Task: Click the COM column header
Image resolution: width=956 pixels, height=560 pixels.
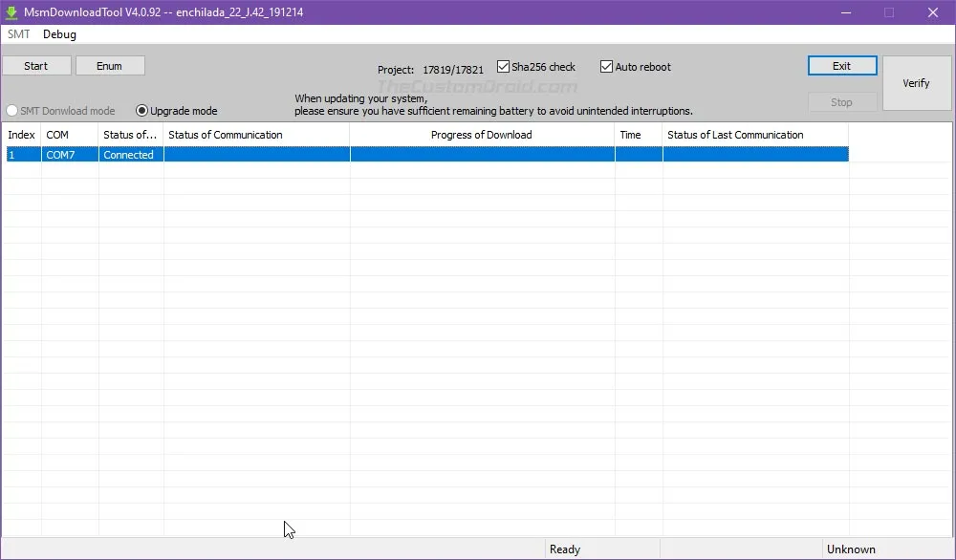Action: click(69, 135)
